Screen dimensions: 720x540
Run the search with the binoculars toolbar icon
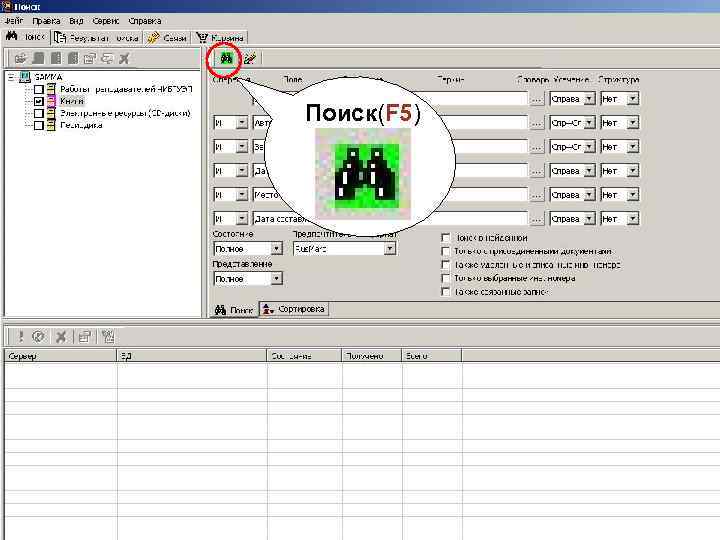click(226, 58)
